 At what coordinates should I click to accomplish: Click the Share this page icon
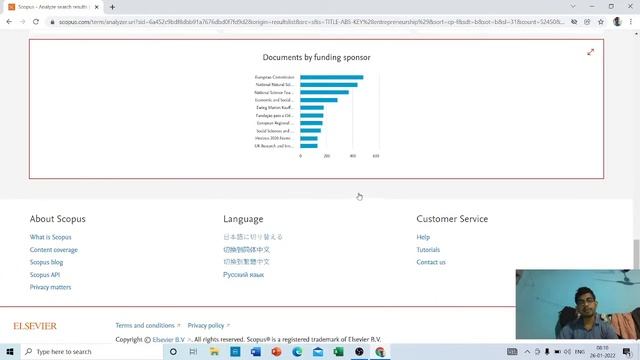(x=587, y=22)
